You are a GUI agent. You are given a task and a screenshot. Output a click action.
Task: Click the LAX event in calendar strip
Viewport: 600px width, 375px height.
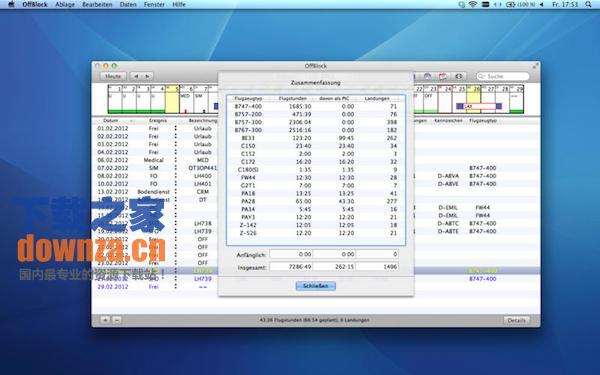[479, 106]
